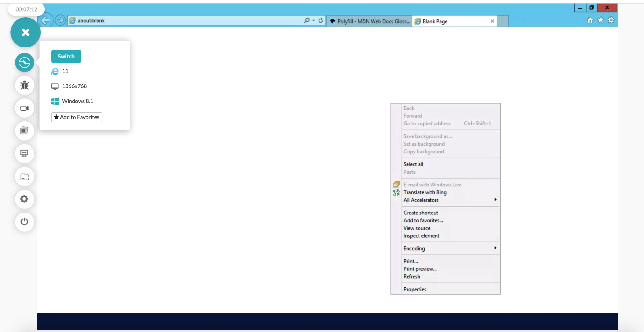End the session using the power icon
644x332 pixels.
(25, 222)
